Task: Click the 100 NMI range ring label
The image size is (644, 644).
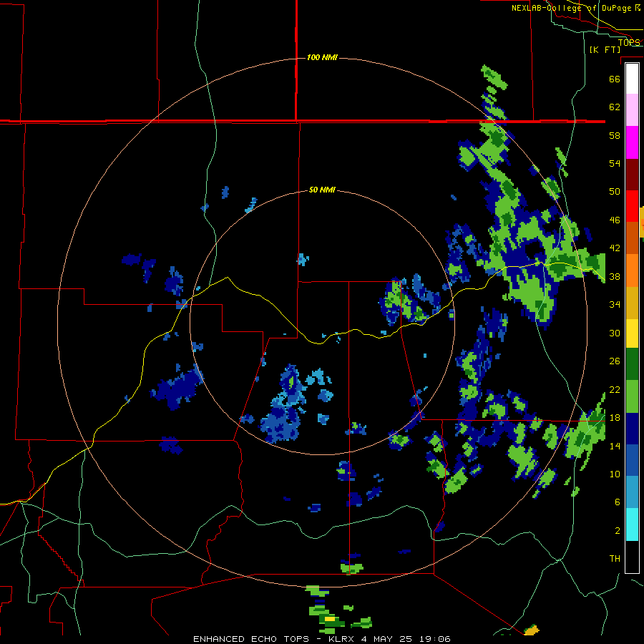Action: pos(322,57)
